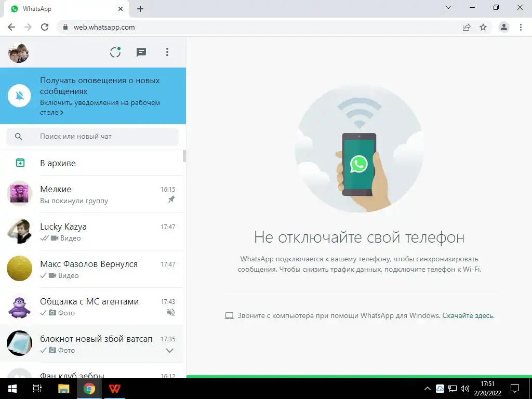Click the purple monkey avatar of Общалка

19,308
